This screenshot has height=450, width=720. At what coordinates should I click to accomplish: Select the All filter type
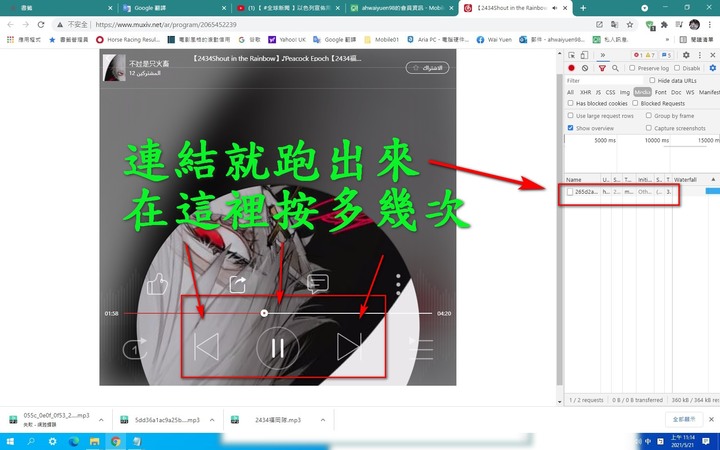tap(570, 92)
